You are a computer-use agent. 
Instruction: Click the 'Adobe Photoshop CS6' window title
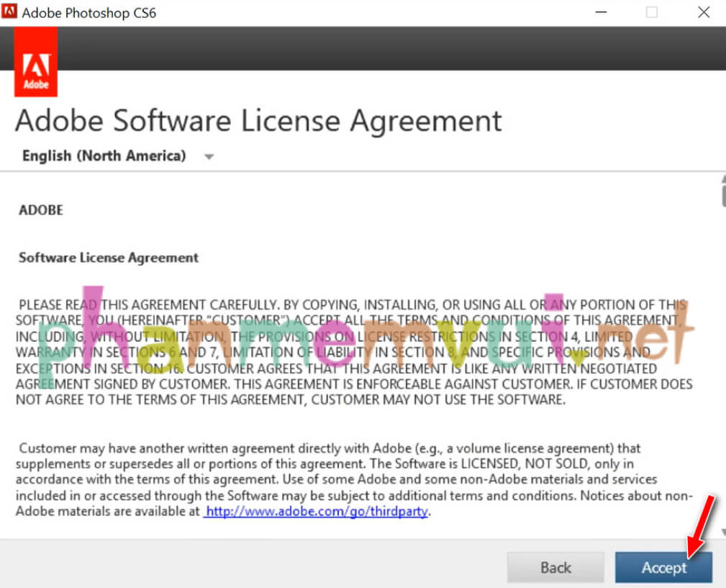(x=89, y=12)
